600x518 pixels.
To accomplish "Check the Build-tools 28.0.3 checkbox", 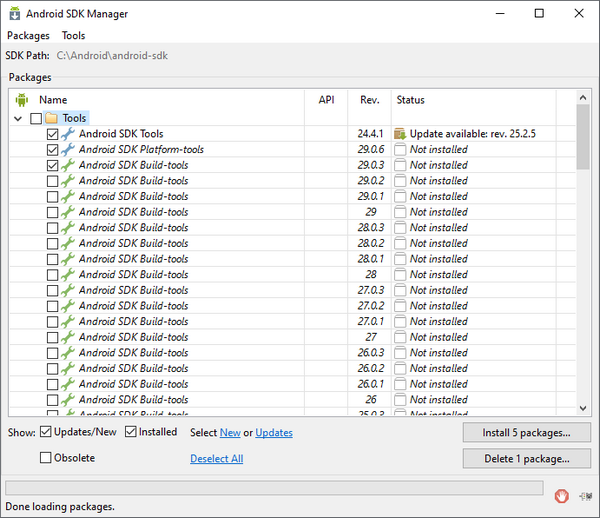I will 52,228.
